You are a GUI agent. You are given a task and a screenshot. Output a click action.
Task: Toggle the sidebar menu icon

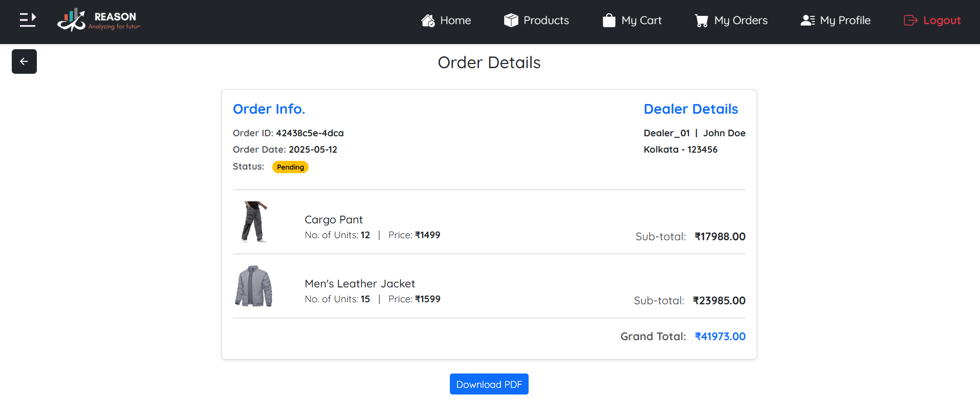point(28,20)
